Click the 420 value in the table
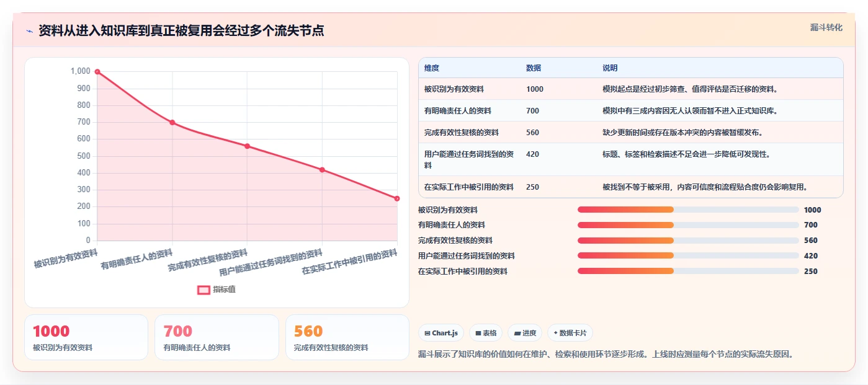Screen dimensions: 868x385 532,154
